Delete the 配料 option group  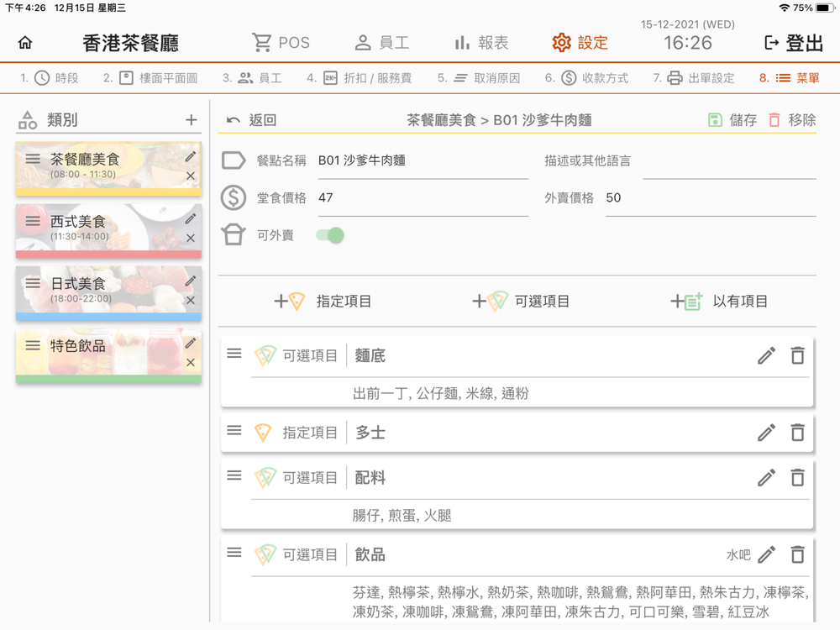tap(797, 477)
